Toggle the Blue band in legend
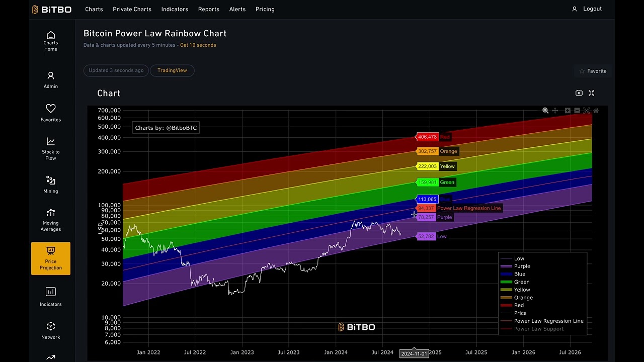 [x=513, y=274]
